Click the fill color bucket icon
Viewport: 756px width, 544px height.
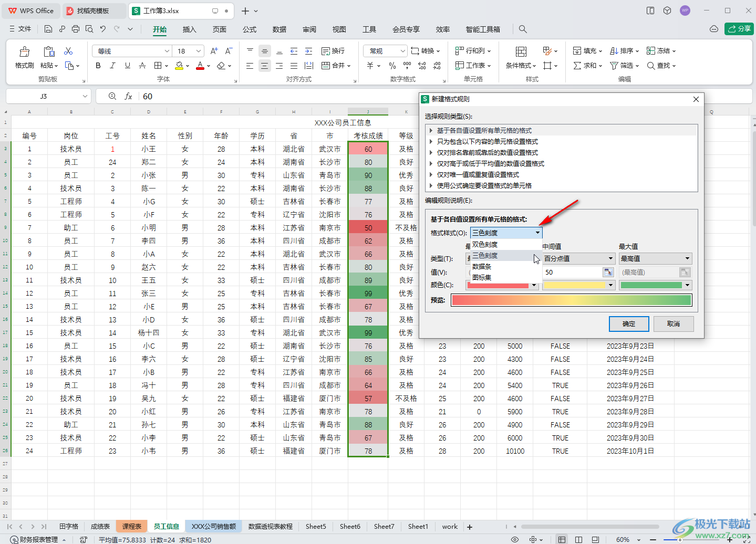(179, 66)
